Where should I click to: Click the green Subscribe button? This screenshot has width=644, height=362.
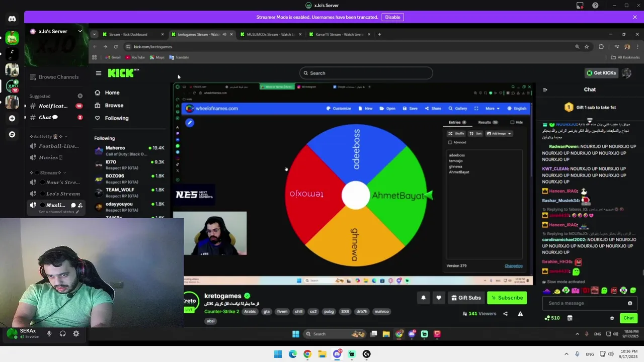(x=507, y=298)
